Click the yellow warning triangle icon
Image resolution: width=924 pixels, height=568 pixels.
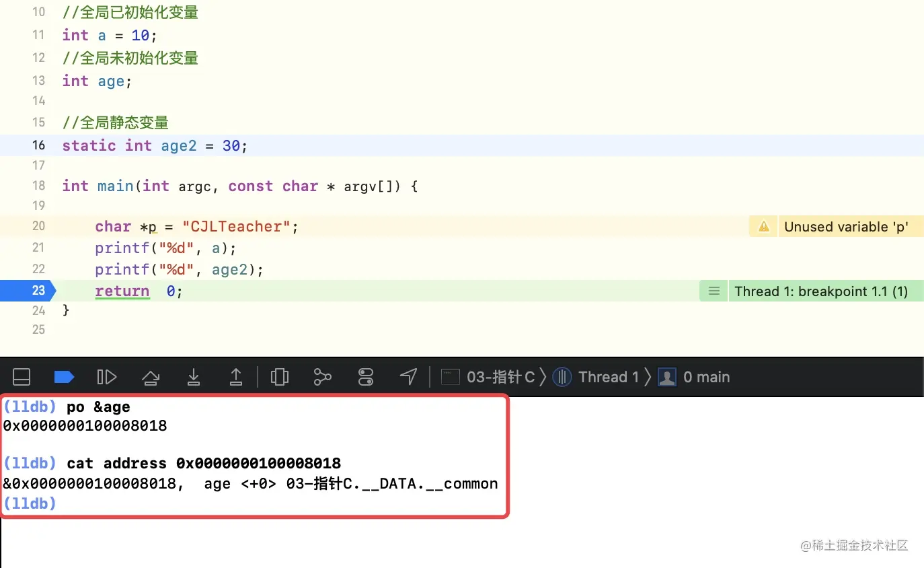coord(764,227)
